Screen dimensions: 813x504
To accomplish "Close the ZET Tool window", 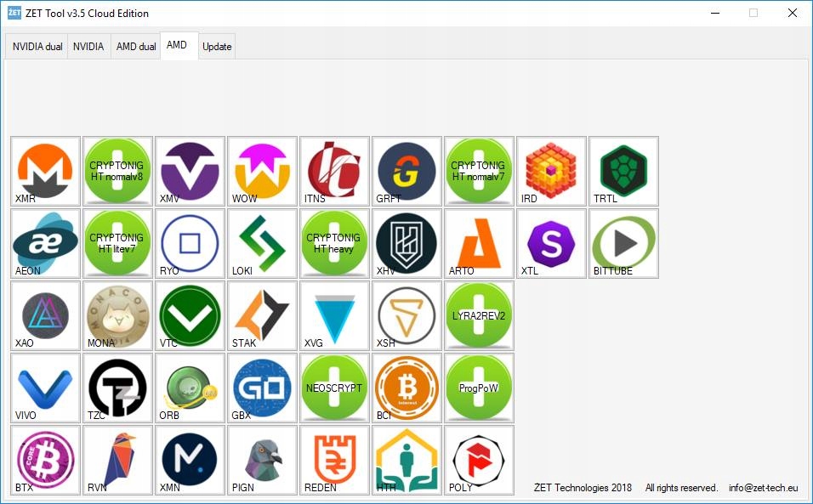I will point(793,13).
